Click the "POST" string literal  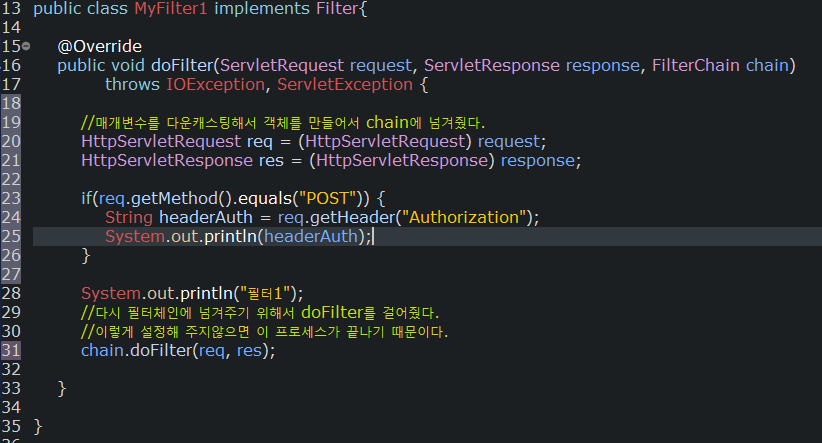click(328, 199)
